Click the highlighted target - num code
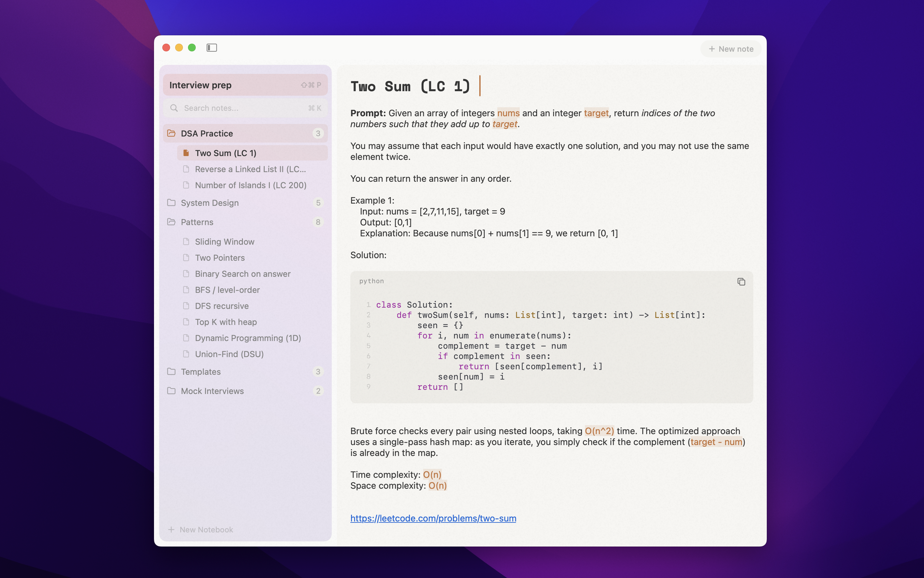Screen dimensions: 924x578 (x=716, y=442)
